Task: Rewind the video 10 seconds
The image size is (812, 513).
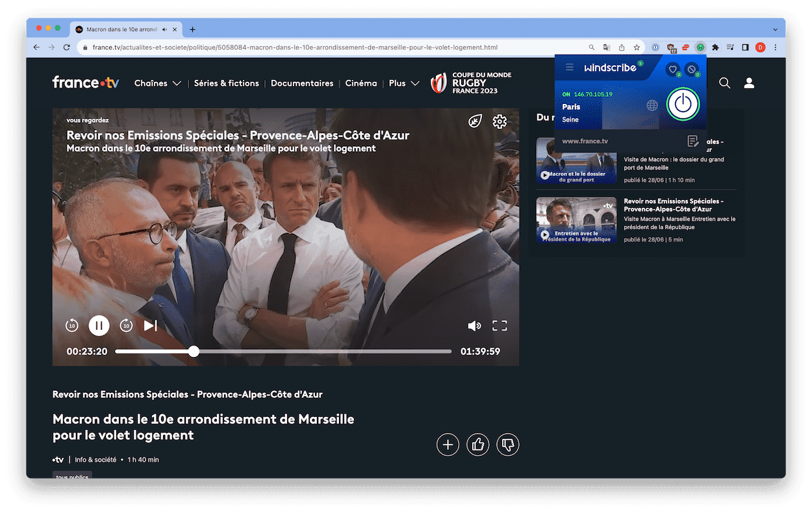Action: (72, 325)
